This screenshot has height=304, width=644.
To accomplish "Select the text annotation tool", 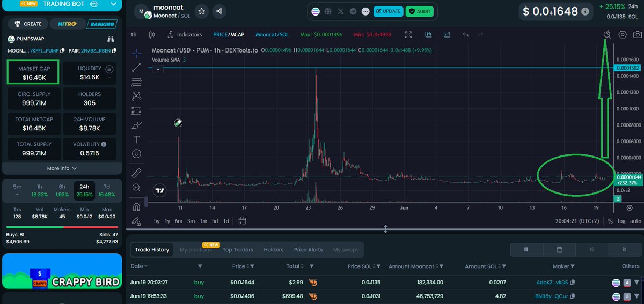I will 136,139.
